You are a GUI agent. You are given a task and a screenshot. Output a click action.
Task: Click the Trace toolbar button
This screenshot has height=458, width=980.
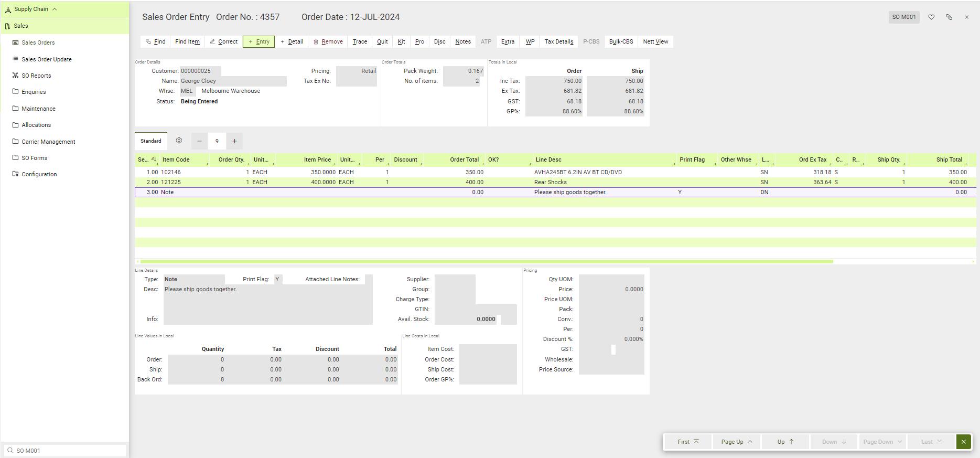click(360, 41)
